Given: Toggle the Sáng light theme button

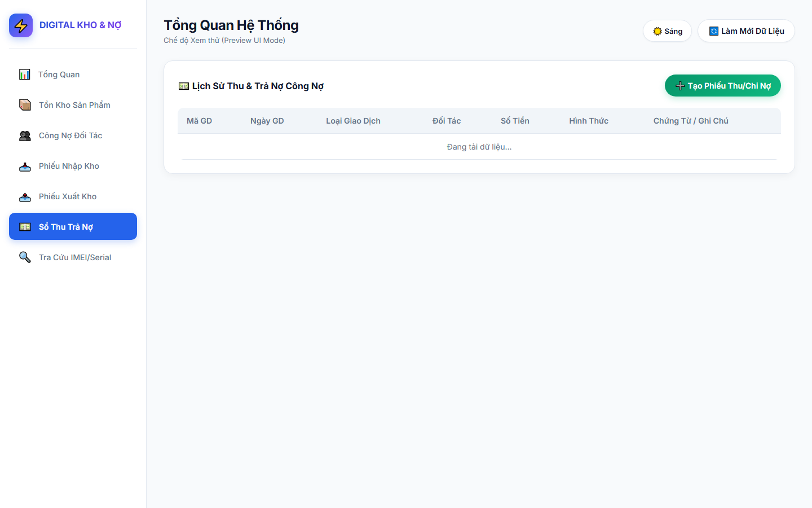Looking at the screenshot, I should (667, 31).
